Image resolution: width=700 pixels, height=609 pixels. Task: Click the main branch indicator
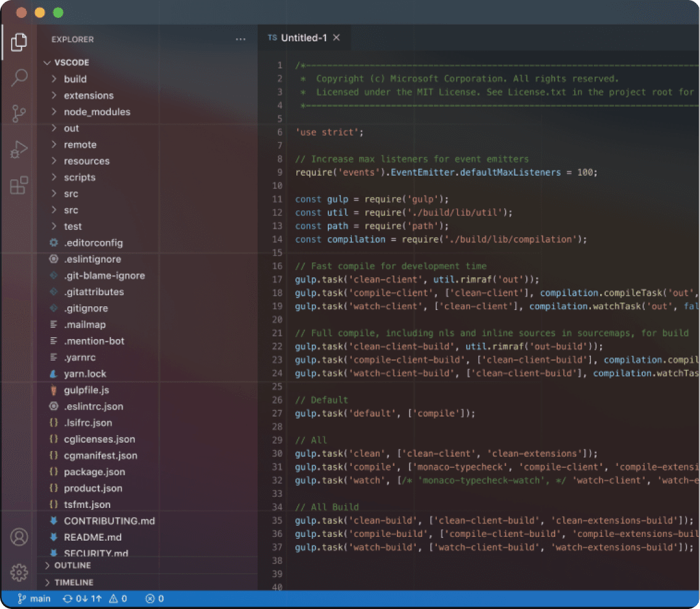pos(34,599)
